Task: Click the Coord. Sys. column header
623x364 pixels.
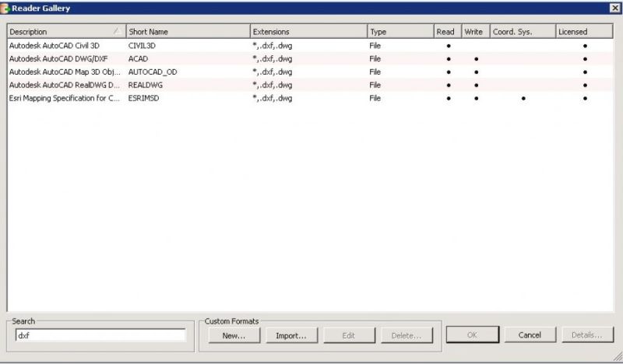Action: [523, 31]
